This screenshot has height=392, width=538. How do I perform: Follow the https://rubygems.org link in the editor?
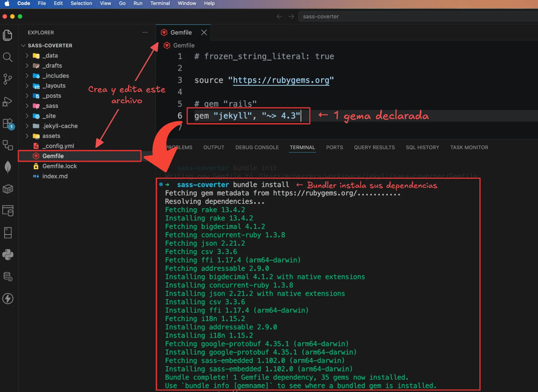coord(281,80)
